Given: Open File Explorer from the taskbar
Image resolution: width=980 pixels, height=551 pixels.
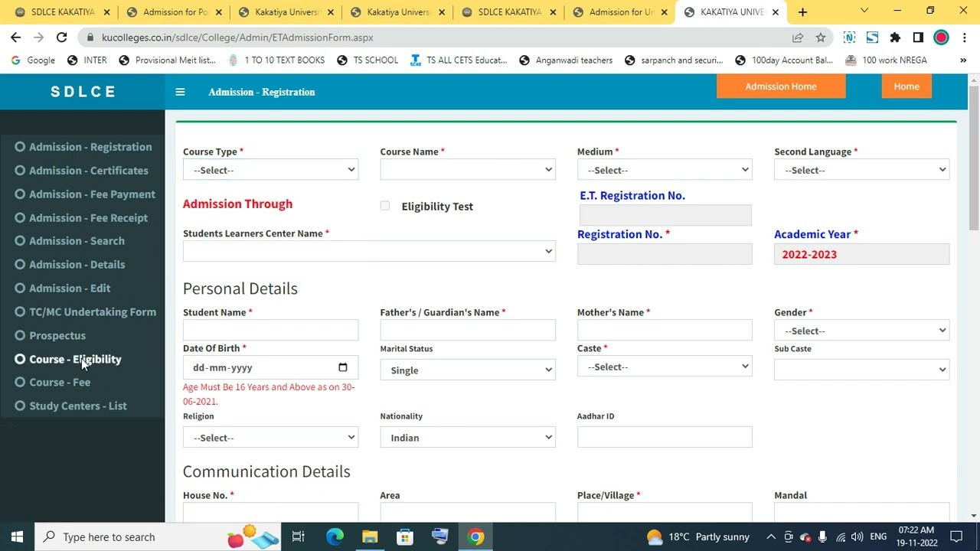Looking at the screenshot, I should tap(370, 536).
